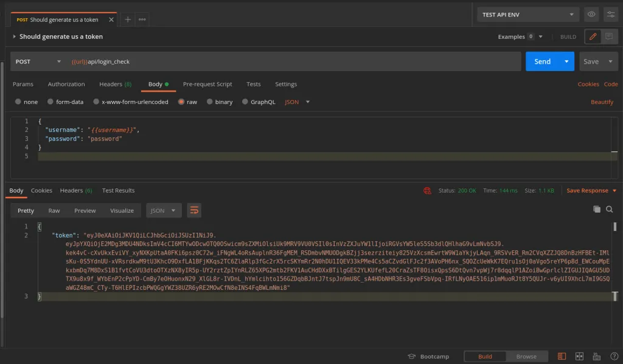
Task: Click the Beautify link
Action: [602, 102]
